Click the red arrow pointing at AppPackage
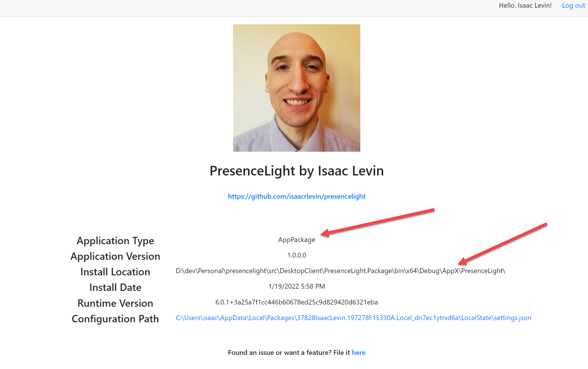588x369 pixels. click(x=377, y=222)
